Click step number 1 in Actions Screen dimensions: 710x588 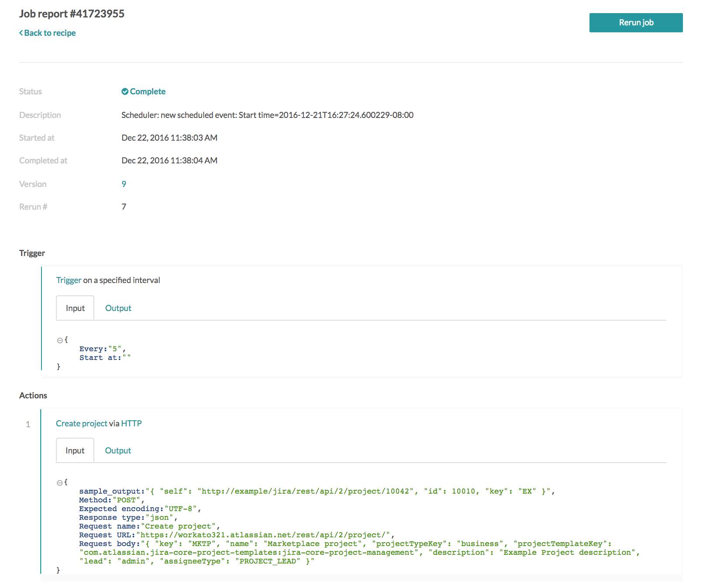28,424
